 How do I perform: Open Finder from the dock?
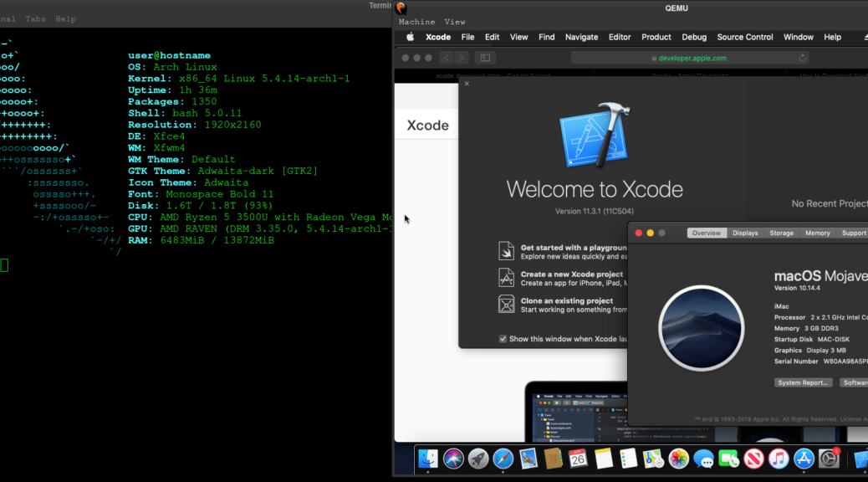(428, 459)
